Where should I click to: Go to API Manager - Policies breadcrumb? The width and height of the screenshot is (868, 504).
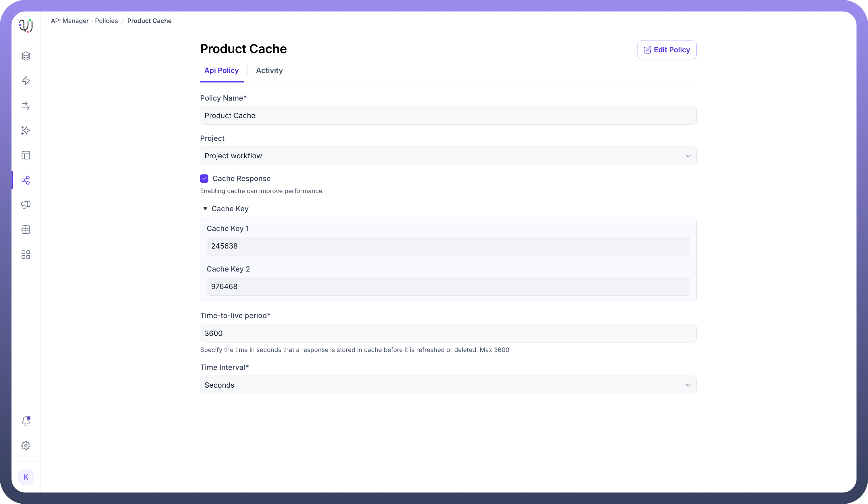tap(85, 21)
